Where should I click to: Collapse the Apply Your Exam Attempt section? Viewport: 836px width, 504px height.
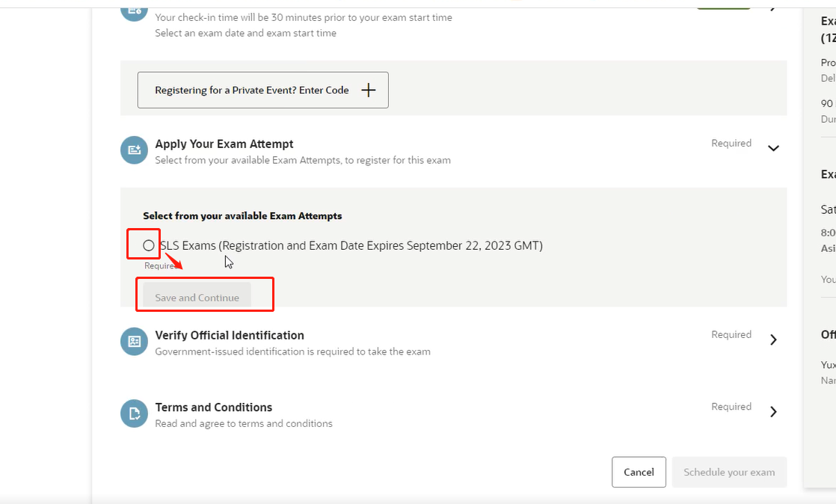click(x=773, y=148)
